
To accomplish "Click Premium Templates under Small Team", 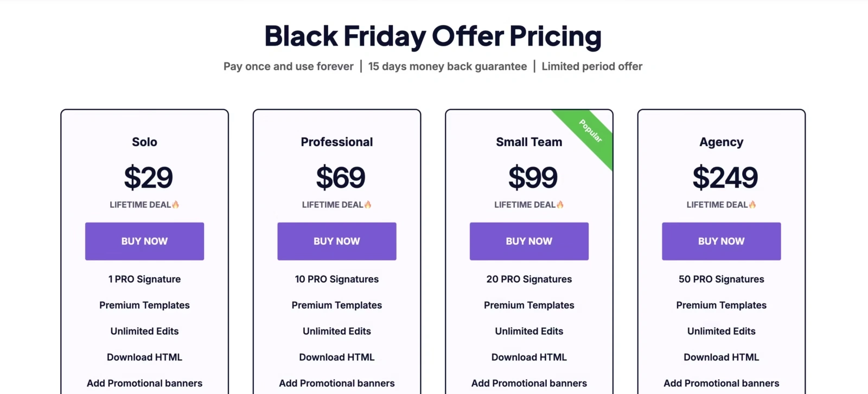I will point(529,305).
